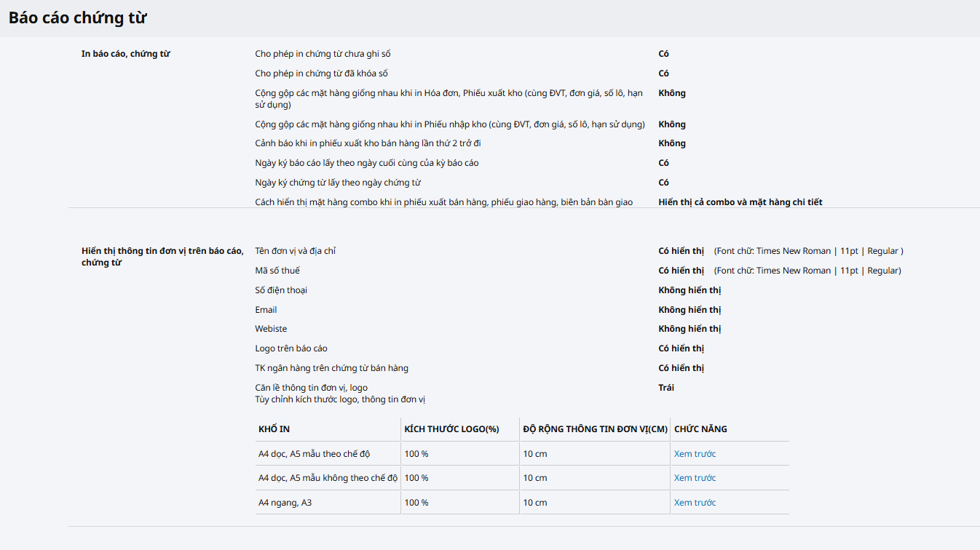Viewport: 980px width, 550px height.
Task: Select the In báo cáo, chứng từ section label
Action: [125, 54]
